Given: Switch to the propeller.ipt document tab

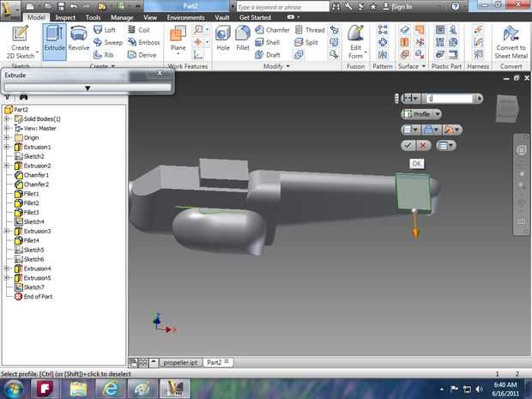Looking at the screenshot, I should click(180, 362).
